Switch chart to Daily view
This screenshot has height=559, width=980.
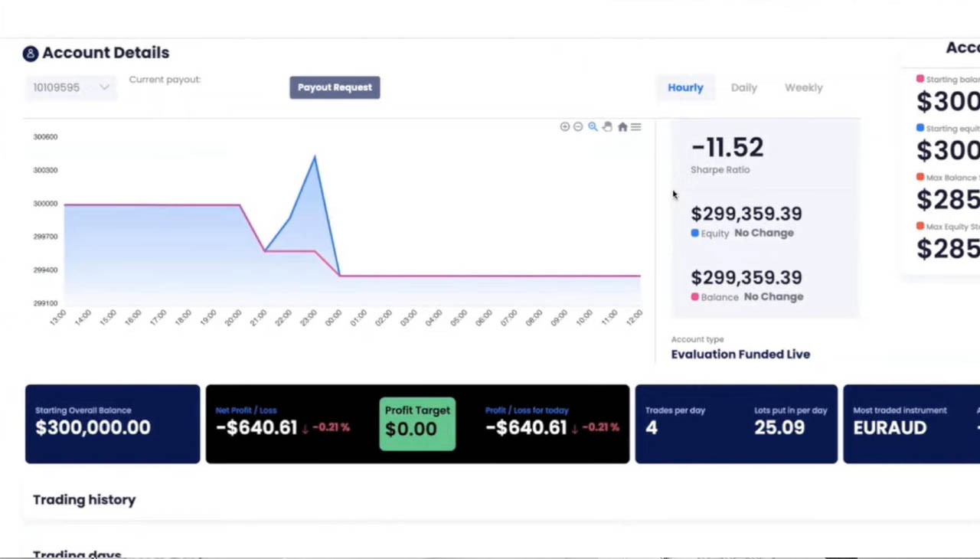pyautogui.click(x=743, y=87)
